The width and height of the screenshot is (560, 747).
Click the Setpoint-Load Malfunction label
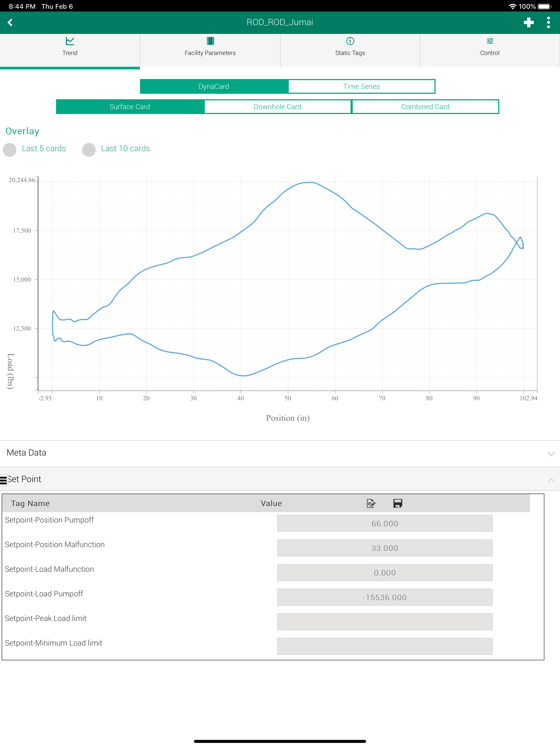point(49,569)
